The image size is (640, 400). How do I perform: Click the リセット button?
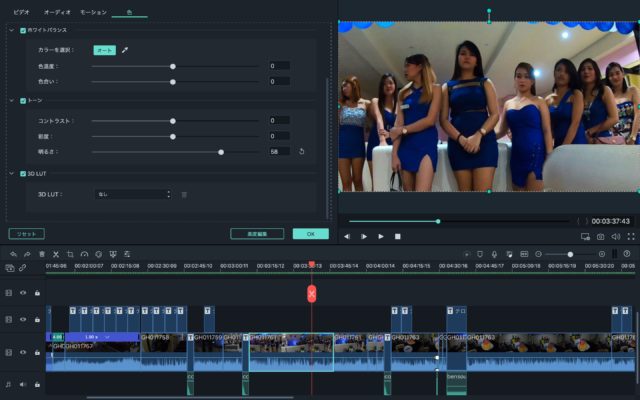tap(26, 233)
